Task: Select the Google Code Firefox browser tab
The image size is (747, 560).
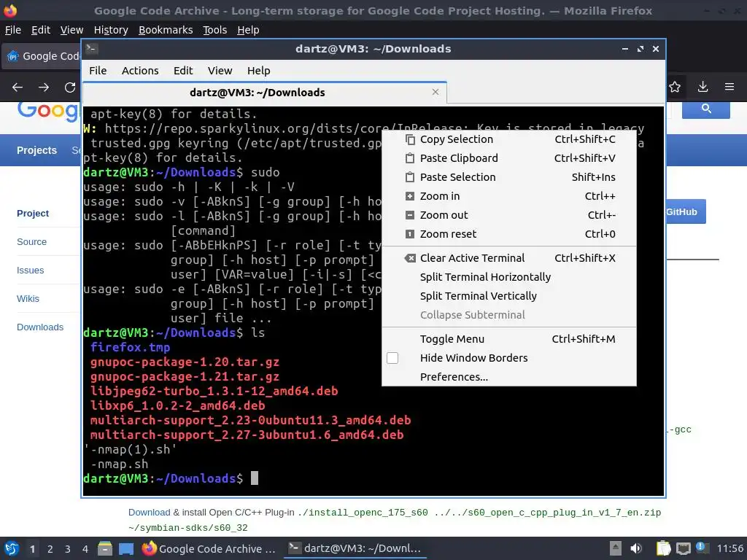Action: [42, 56]
